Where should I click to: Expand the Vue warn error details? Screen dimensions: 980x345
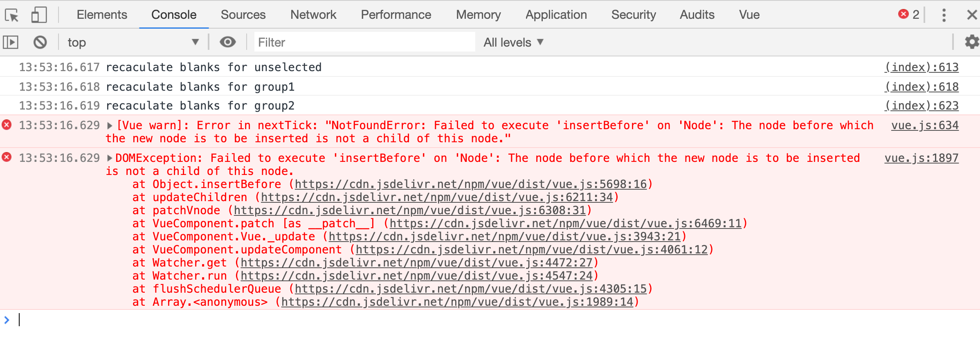[x=110, y=125]
